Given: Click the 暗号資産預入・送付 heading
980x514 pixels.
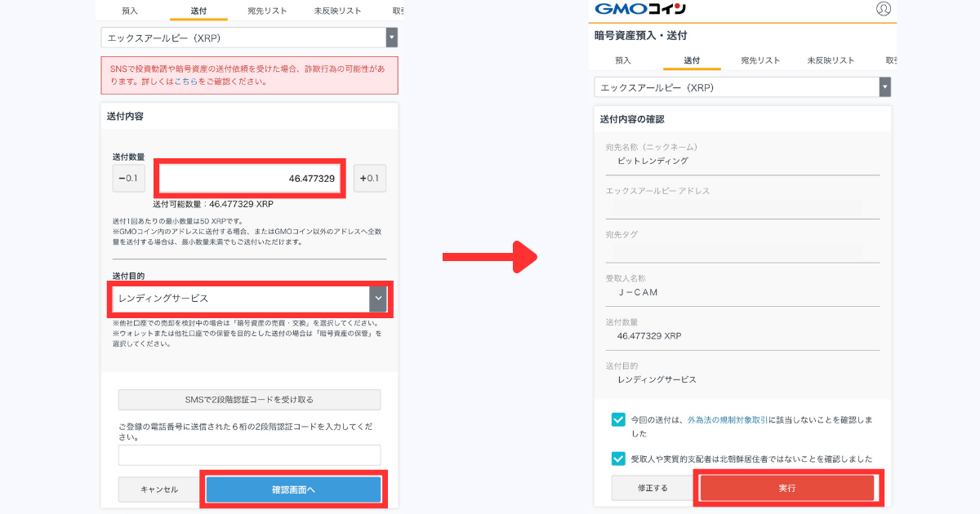Looking at the screenshot, I should [640, 36].
